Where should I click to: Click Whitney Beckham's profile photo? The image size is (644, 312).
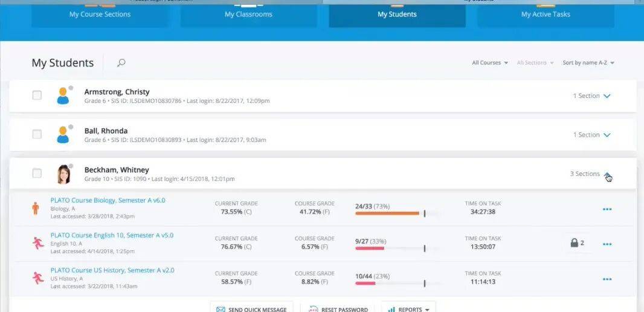pyautogui.click(x=63, y=174)
